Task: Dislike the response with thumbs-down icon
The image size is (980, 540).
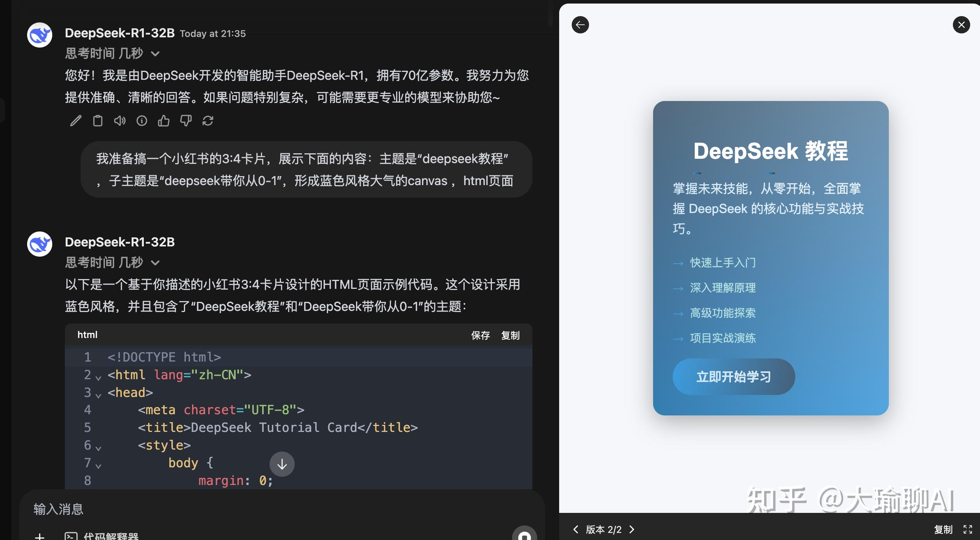Action: [x=186, y=121]
